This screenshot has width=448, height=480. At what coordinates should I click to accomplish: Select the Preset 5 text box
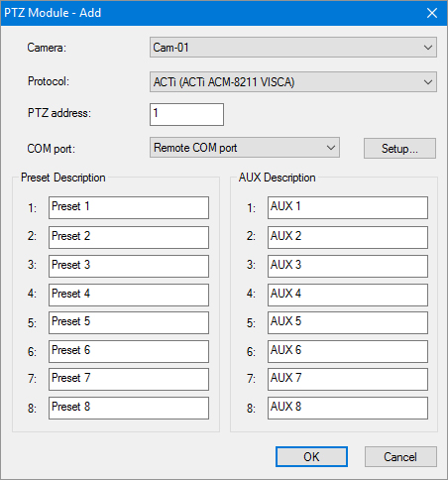[129, 322]
